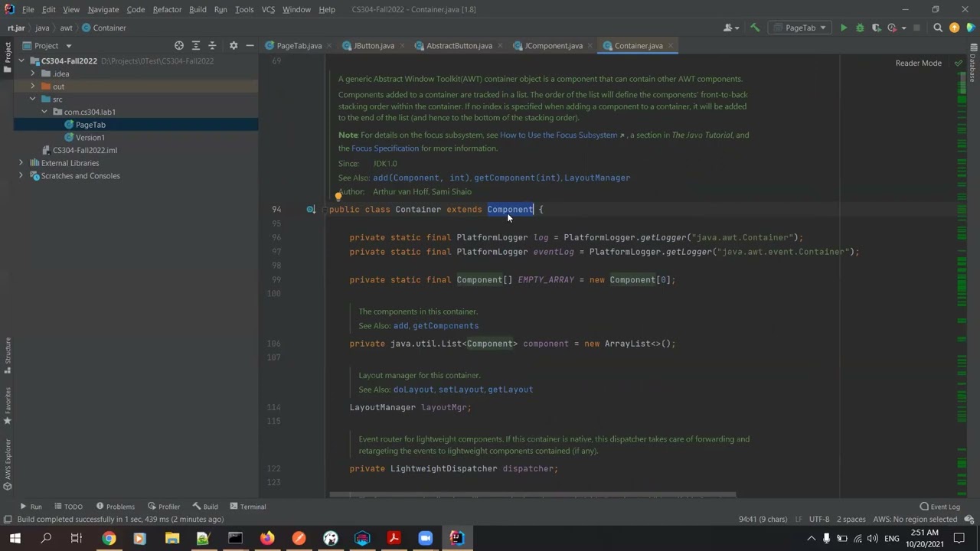This screenshot has width=980, height=551.
Task: Collapse all in Project panel
Action: pos(212,46)
